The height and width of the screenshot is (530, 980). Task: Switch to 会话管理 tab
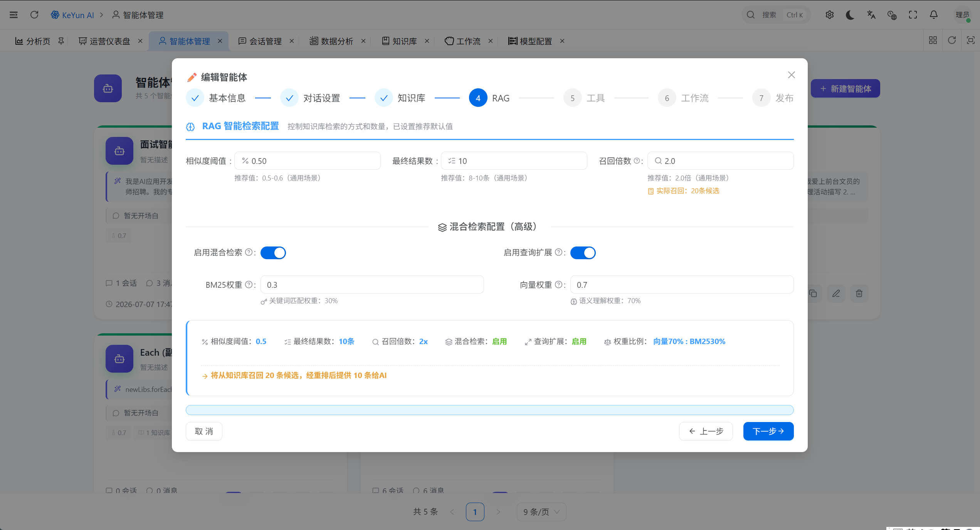tap(260, 41)
